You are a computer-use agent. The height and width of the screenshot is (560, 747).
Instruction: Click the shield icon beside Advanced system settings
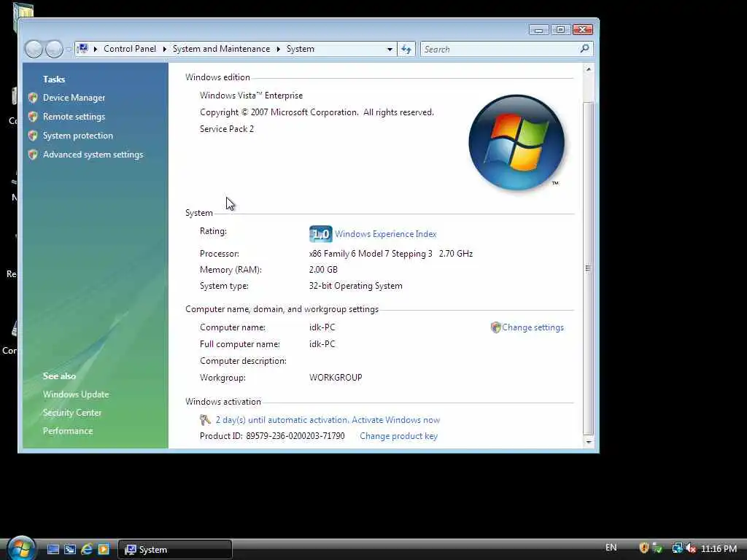[33, 155]
